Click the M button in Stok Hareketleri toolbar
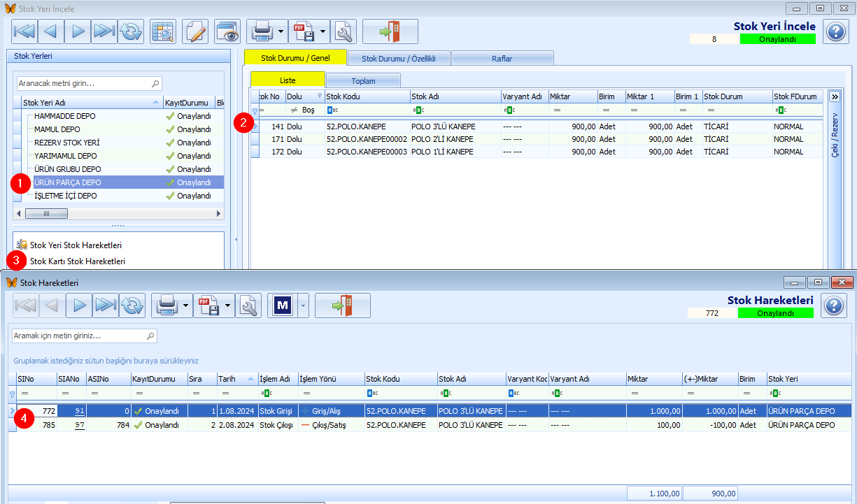 tap(283, 305)
